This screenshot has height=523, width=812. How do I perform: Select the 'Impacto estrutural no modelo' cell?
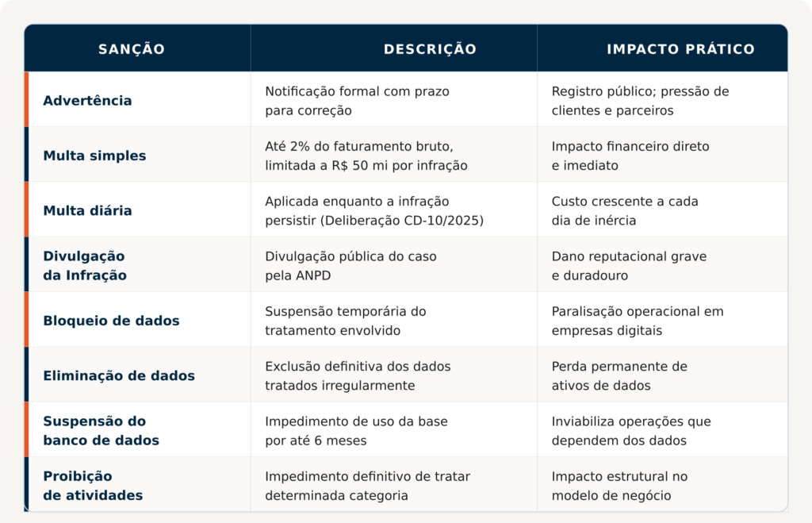coord(619,486)
